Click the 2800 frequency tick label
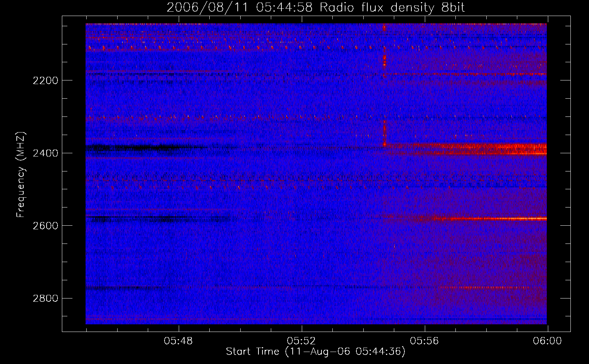Image resolution: width=589 pixels, height=364 pixels. click(x=46, y=298)
